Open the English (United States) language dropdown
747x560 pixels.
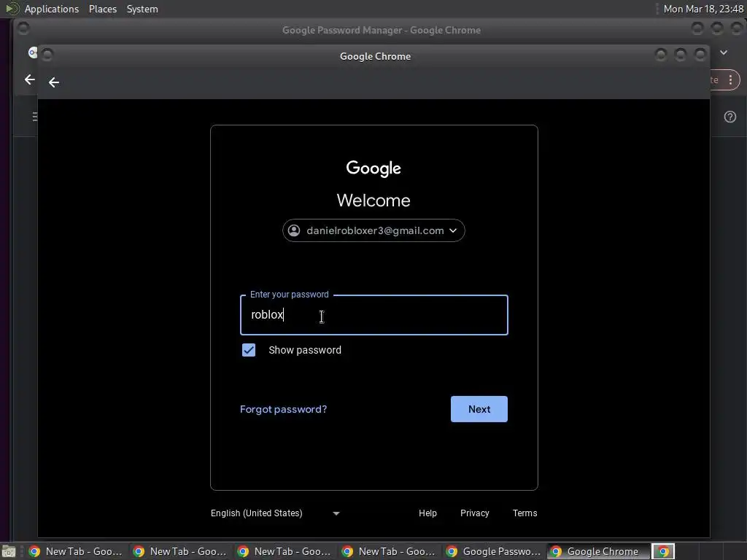275,513
